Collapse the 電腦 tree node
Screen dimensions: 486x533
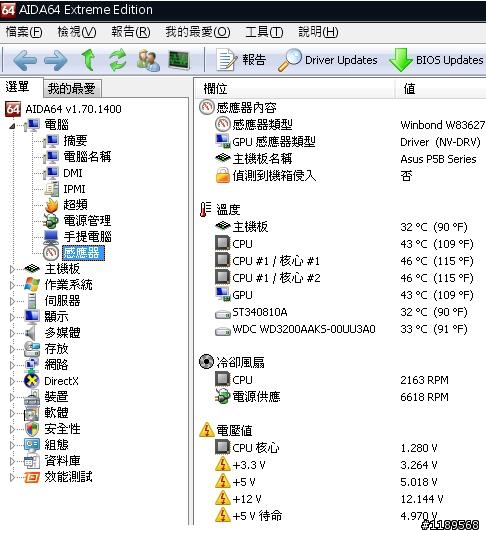tap(13, 126)
